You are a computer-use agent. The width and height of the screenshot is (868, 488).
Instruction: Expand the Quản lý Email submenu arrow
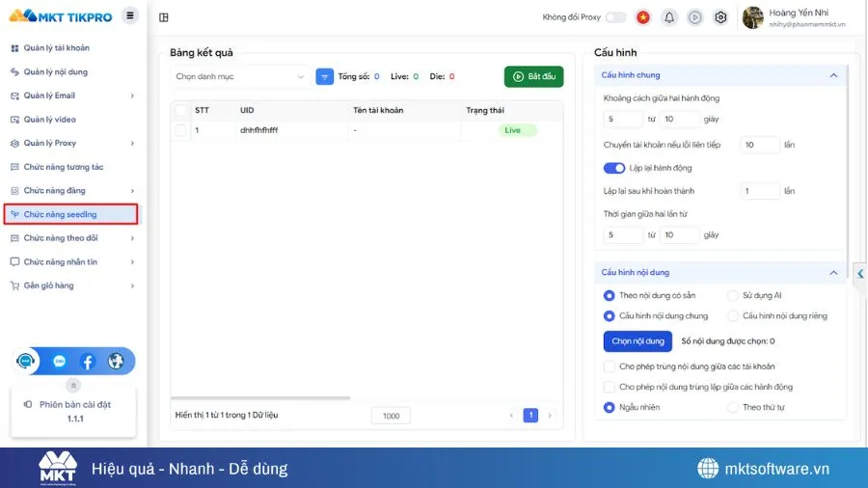pyautogui.click(x=132, y=95)
